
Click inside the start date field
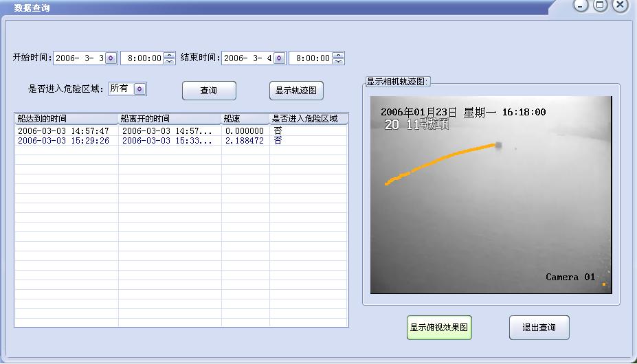pos(78,58)
